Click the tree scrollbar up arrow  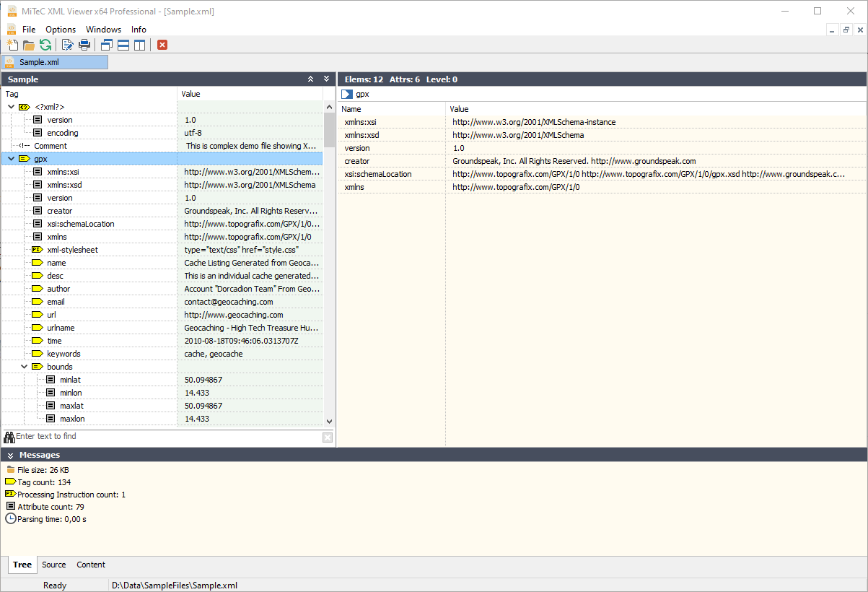tap(329, 106)
